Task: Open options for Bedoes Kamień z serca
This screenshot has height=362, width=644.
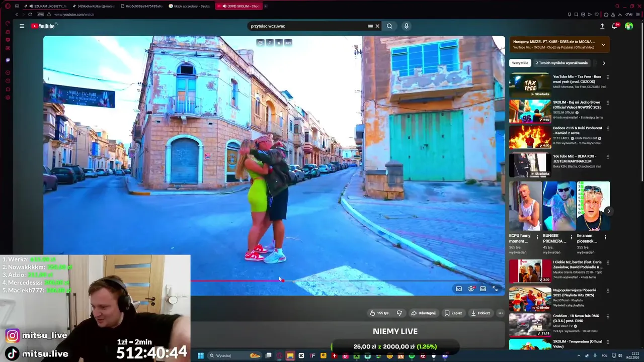Action: pos(608,129)
